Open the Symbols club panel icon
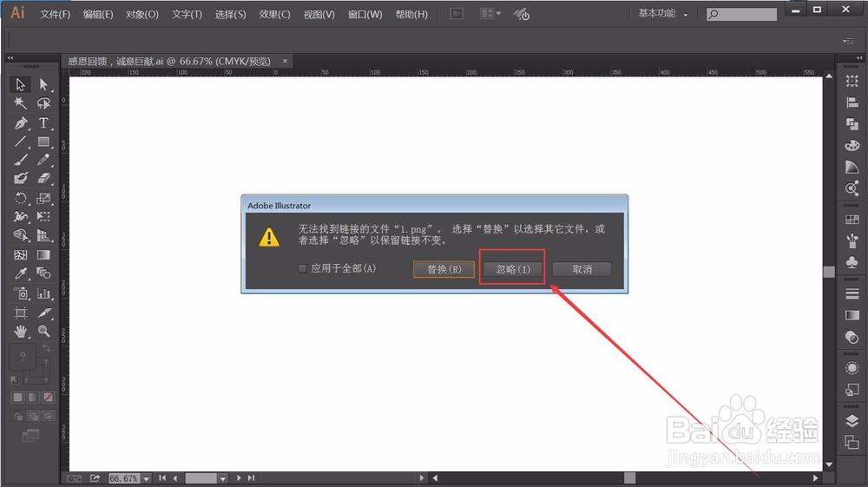 pyautogui.click(x=852, y=262)
